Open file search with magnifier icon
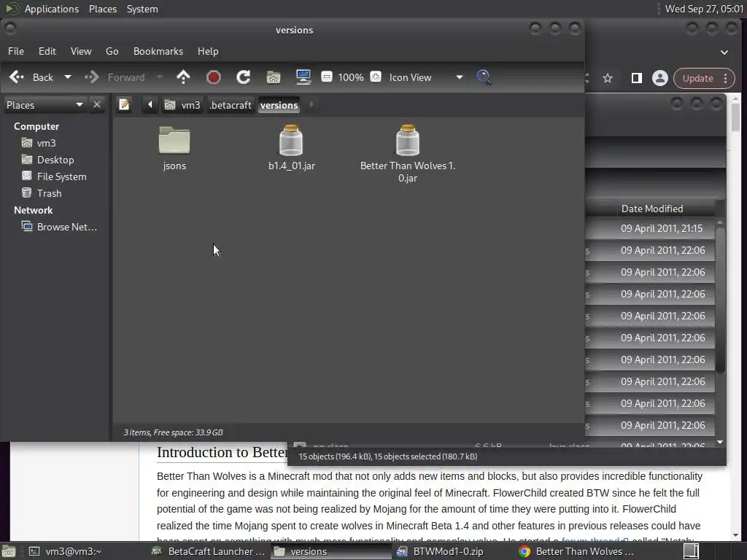The image size is (747, 560). [484, 77]
